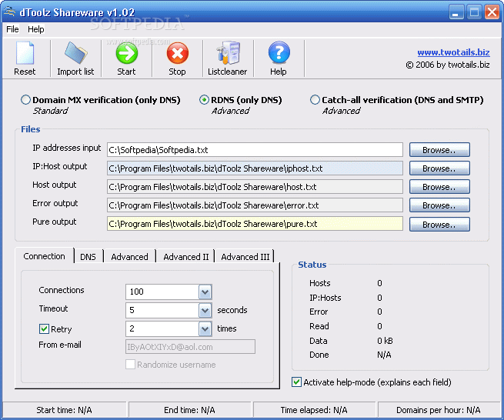Click the IP:Hosts label in Status

325,298
